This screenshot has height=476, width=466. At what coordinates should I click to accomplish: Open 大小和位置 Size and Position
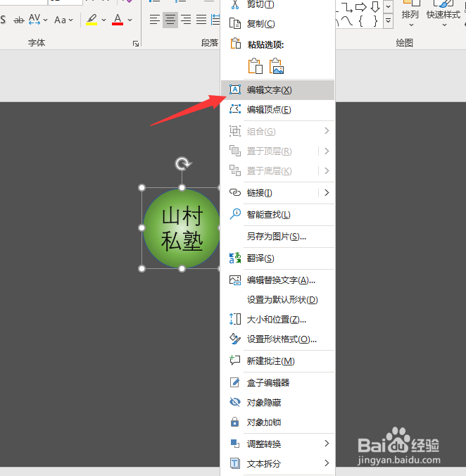point(277,320)
